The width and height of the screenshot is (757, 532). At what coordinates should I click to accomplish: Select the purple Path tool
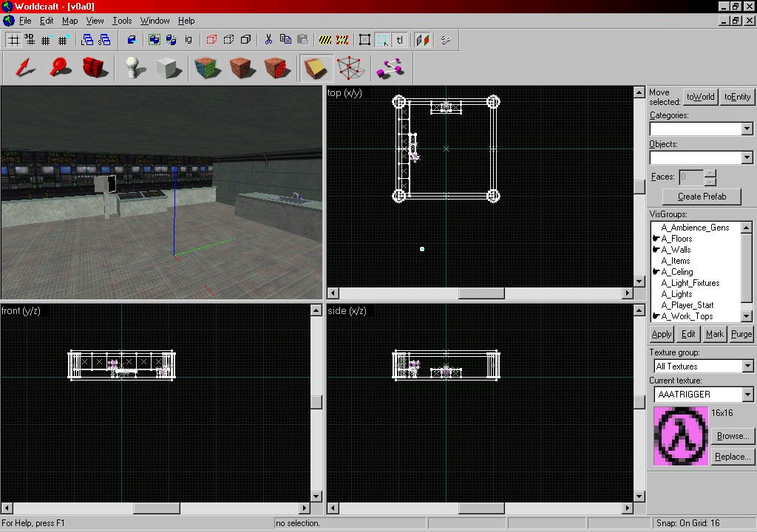pos(390,67)
